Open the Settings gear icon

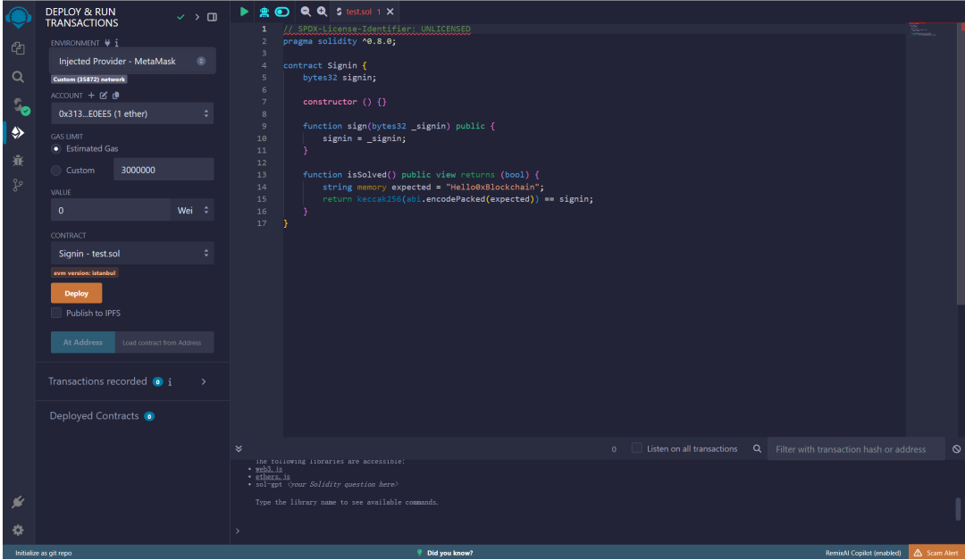click(x=18, y=530)
